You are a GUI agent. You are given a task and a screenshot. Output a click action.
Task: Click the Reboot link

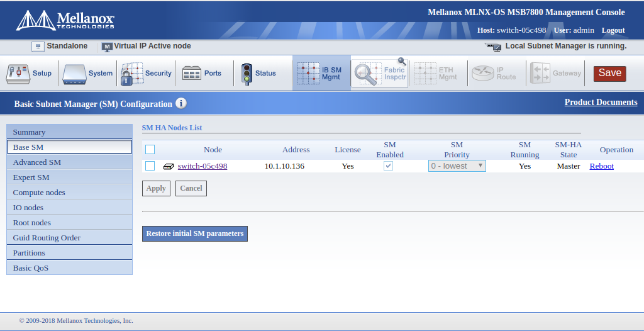tap(602, 166)
